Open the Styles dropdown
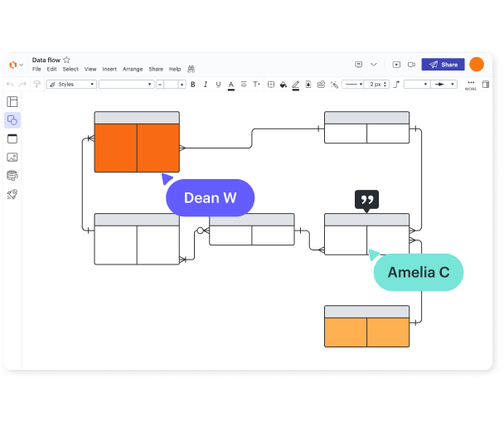 coord(71,85)
